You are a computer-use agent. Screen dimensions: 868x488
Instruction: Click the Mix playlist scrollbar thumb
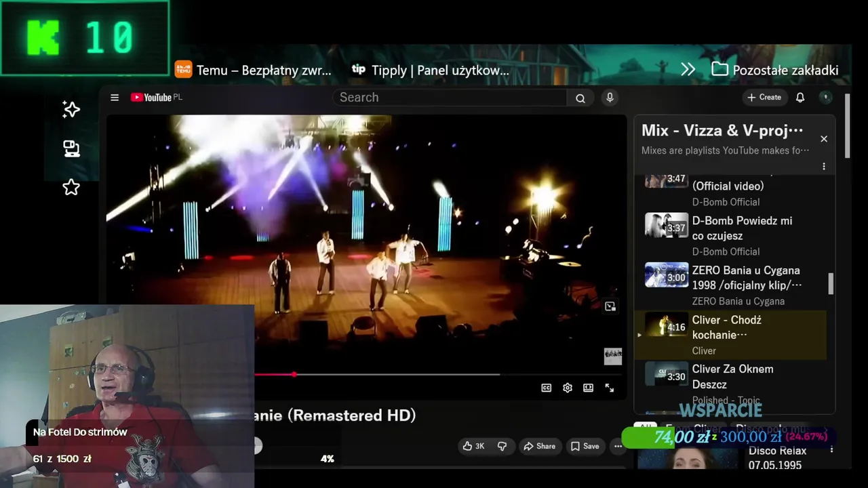tap(831, 284)
